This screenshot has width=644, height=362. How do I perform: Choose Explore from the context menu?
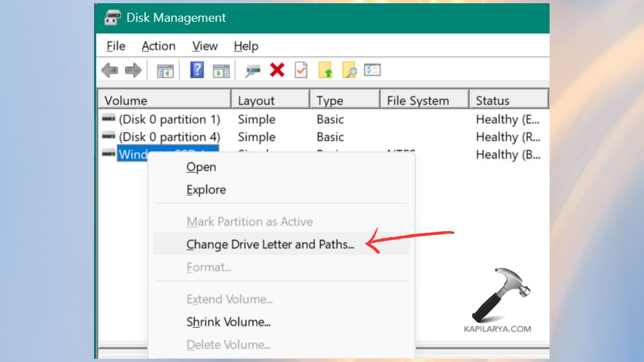[x=206, y=189]
